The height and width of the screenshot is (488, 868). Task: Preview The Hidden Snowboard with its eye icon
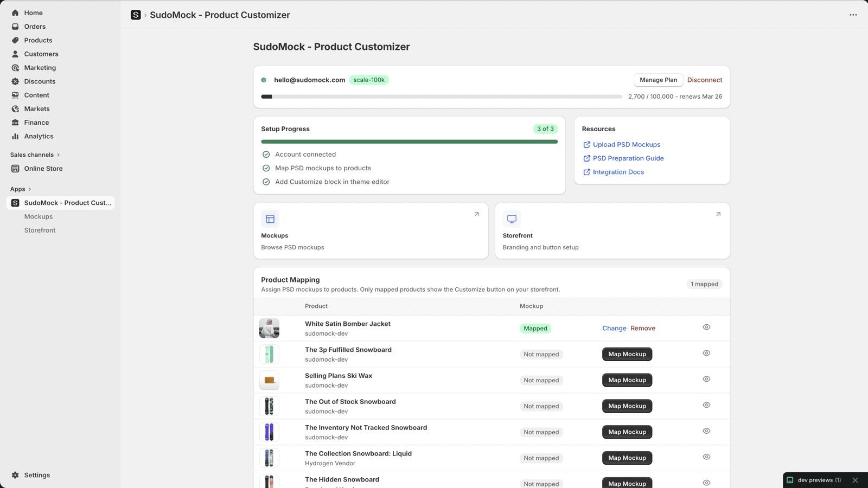(x=706, y=481)
